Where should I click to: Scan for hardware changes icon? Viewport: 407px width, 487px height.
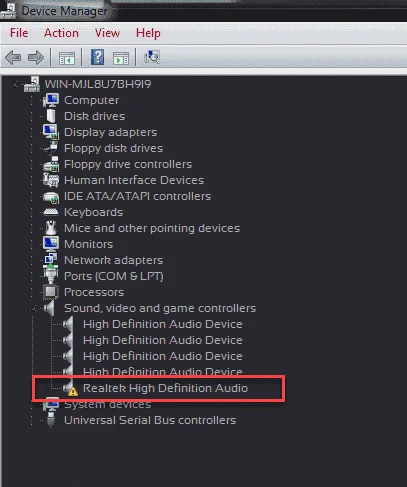(152, 57)
